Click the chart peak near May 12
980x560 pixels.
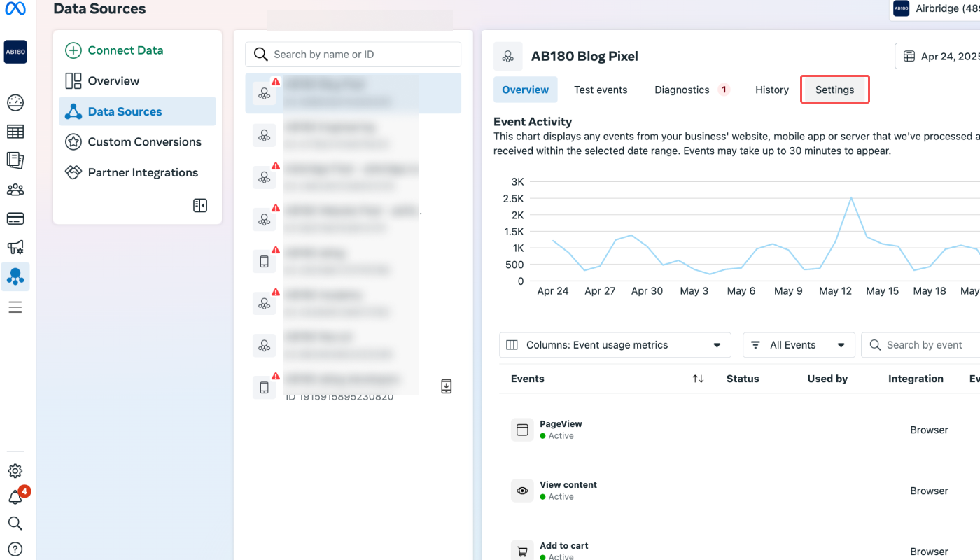(851, 198)
